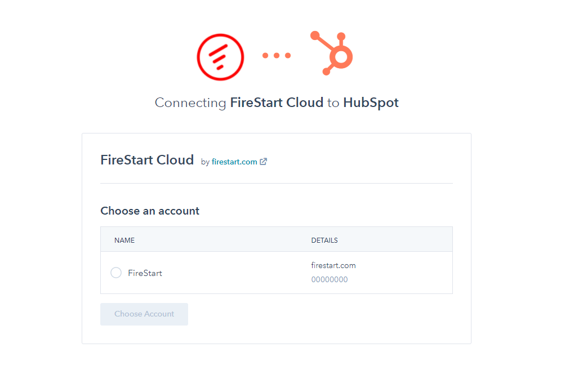The width and height of the screenshot is (574, 392).
Task: Click the middle dot of the connector
Action: (277, 55)
